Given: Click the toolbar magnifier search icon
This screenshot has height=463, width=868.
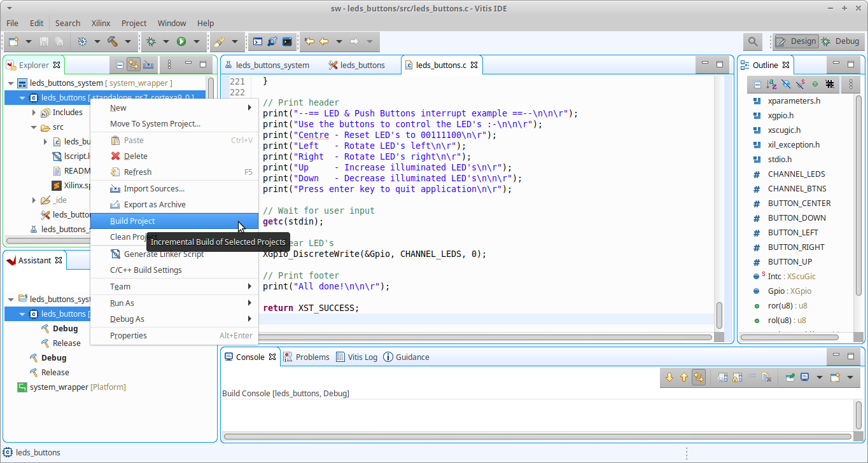Looking at the screenshot, I should click(x=753, y=41).
